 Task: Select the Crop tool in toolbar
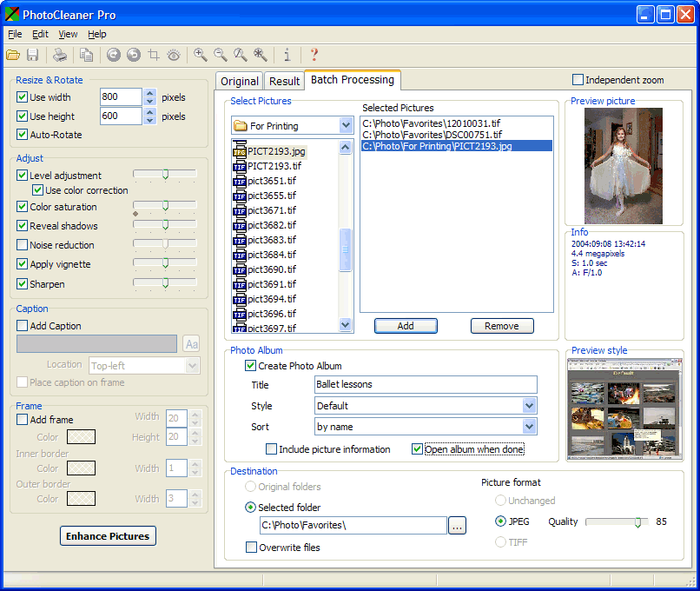[x=154, y=56]
